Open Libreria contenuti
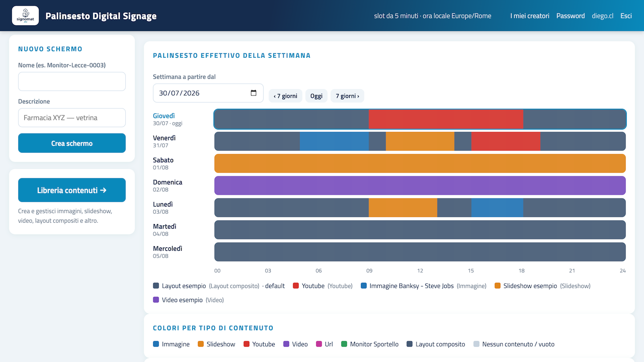644x362 pixels. pyautogui.click(x=72, y=190)
